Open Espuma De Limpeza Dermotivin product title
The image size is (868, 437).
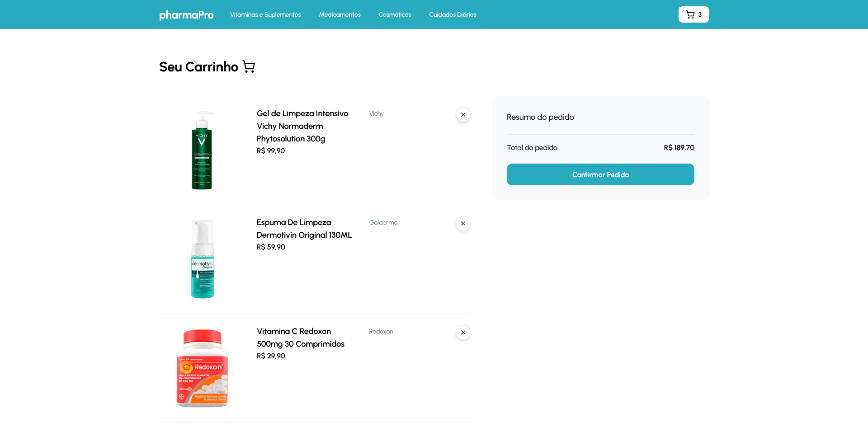click(304, 229)
